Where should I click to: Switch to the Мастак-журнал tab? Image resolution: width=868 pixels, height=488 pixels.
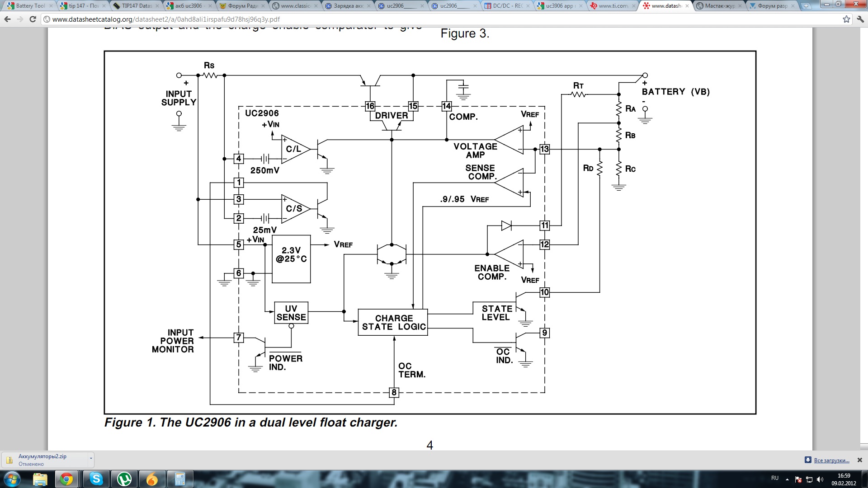pyautogui.click(x=719, y=6)
